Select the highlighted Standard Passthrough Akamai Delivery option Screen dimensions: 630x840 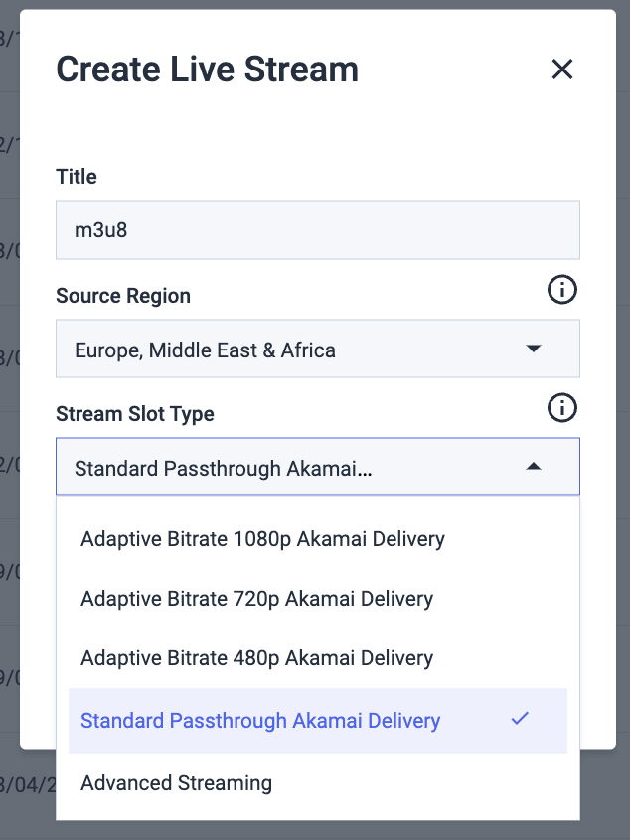[x=318, y=721]
